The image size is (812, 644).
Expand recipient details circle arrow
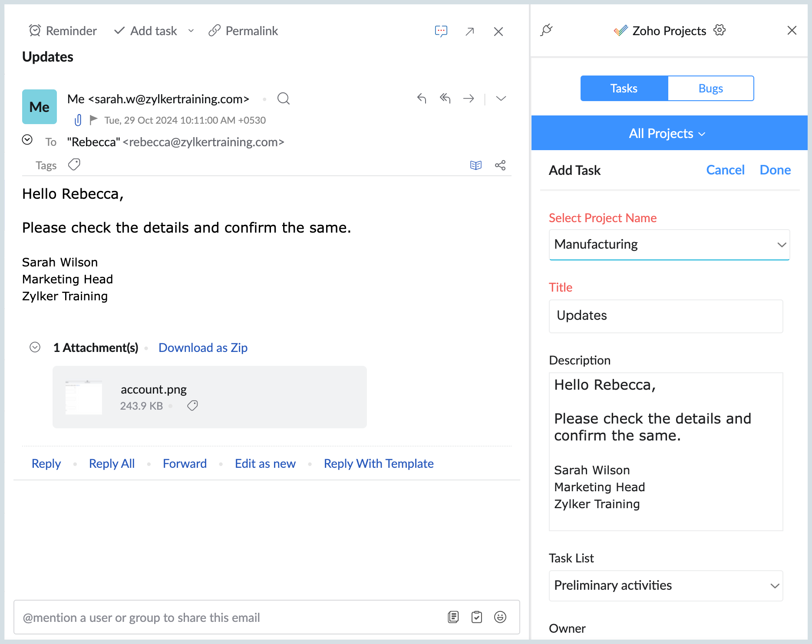point(27,140)
